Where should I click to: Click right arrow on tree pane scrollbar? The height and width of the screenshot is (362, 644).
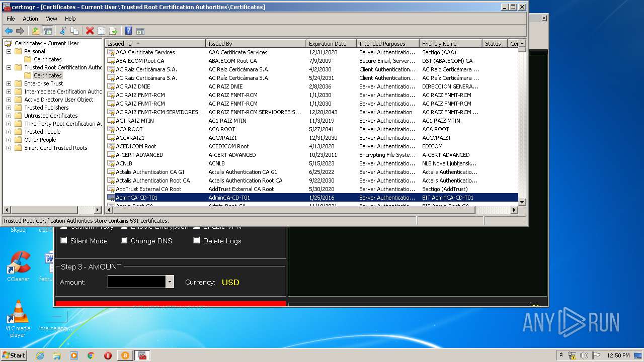click(98, 210)
